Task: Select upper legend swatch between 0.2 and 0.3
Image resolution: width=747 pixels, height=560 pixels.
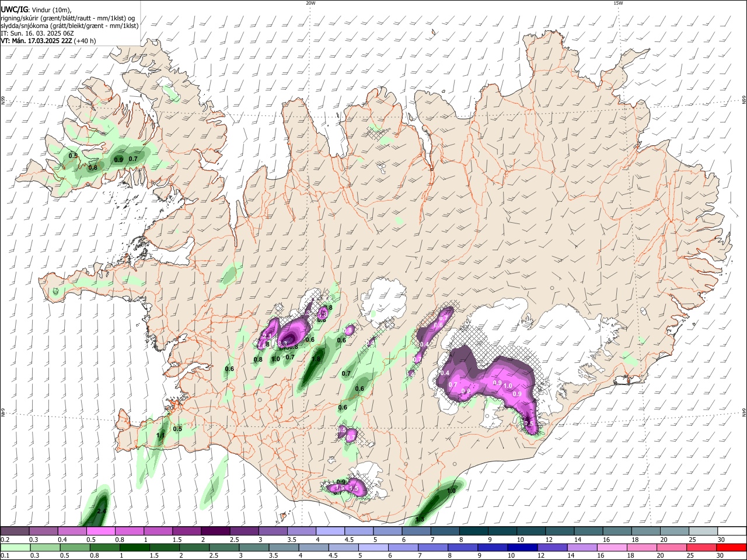Action: (x=15, y=531)
